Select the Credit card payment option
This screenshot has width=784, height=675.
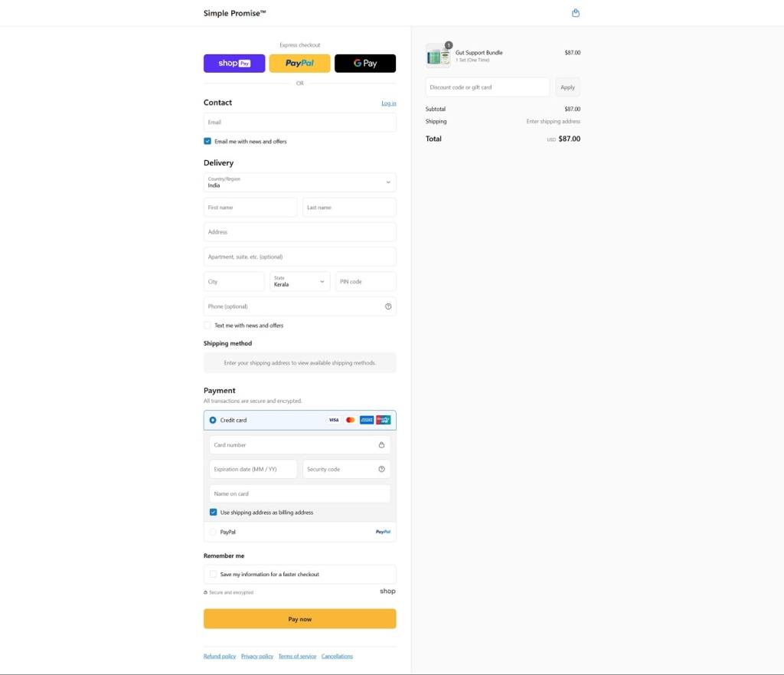click(x=214, y=421)
